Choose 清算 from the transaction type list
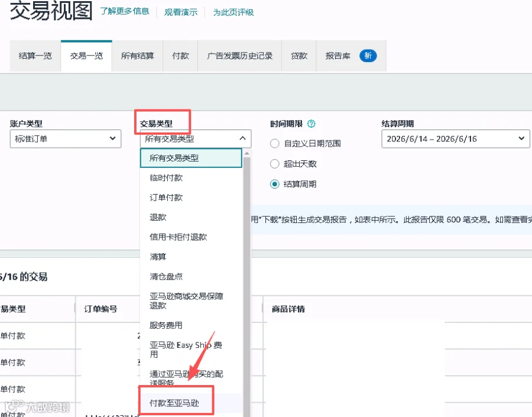Image resolution: width=532 pixels, height=417 pixels. pos(191,256)
